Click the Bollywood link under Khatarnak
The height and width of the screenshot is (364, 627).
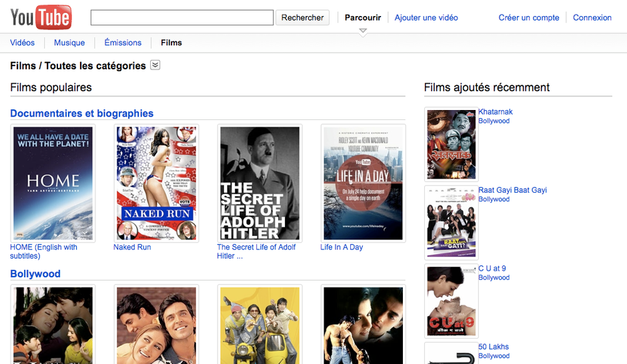(494, 121)
